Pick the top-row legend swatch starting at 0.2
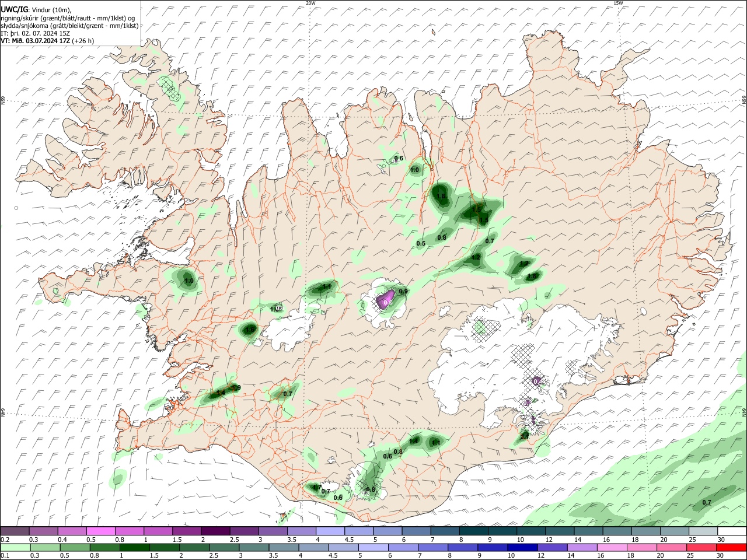The width and height of the screenshot is (747, 560). point(15,531)
